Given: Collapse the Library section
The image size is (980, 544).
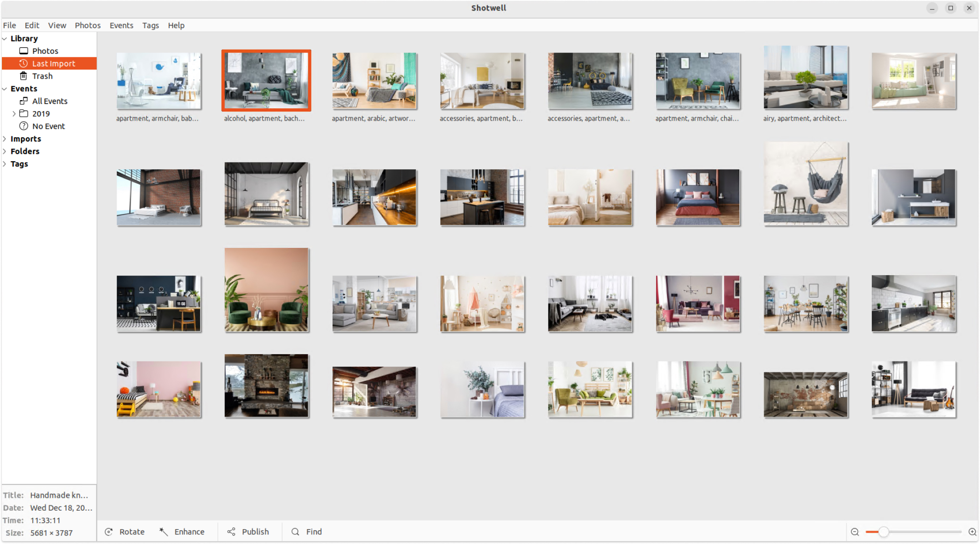Looking at the screenshot, I should 5,39.
